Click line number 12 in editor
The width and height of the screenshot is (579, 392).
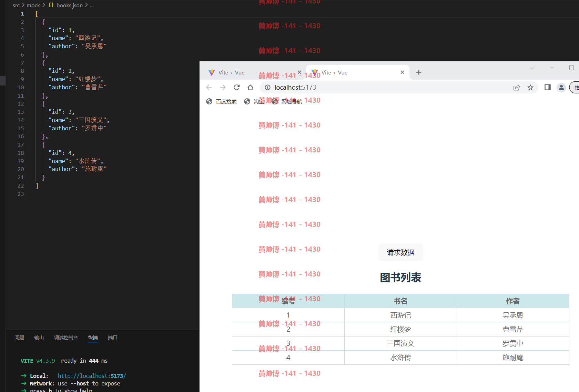coord(21,104)
